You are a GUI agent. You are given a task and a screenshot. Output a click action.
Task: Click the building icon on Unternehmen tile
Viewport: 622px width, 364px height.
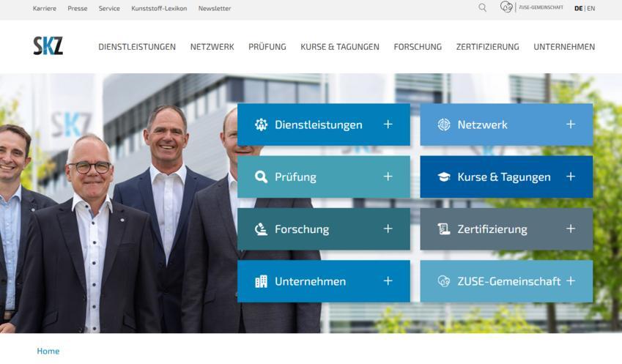click(x=261, y=281)
